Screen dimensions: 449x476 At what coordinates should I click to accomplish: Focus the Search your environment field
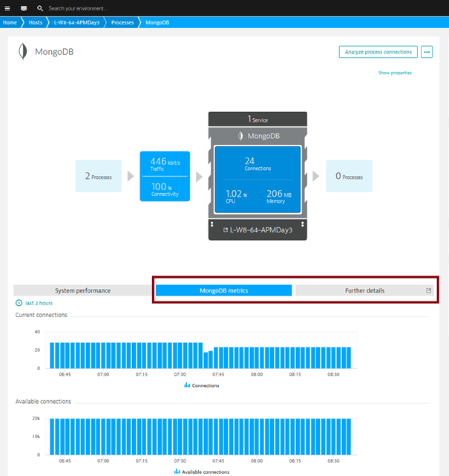tap(78, 8)
